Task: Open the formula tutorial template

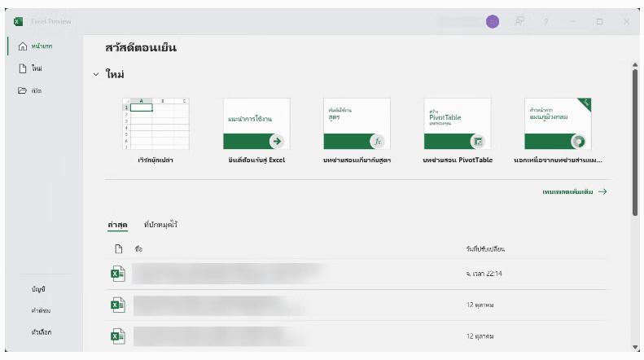Action: [x=357, y=124]
